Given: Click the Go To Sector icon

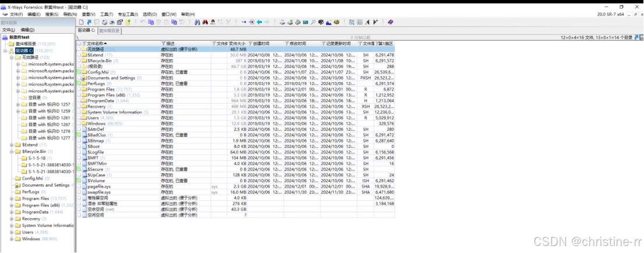Looking at the screenshot, I should point(251,22).
